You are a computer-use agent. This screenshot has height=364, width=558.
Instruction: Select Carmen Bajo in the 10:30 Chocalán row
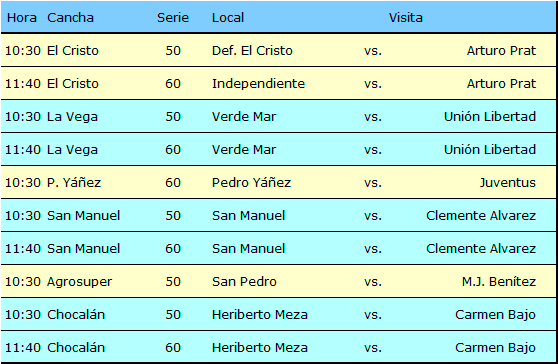click(495, 315)
